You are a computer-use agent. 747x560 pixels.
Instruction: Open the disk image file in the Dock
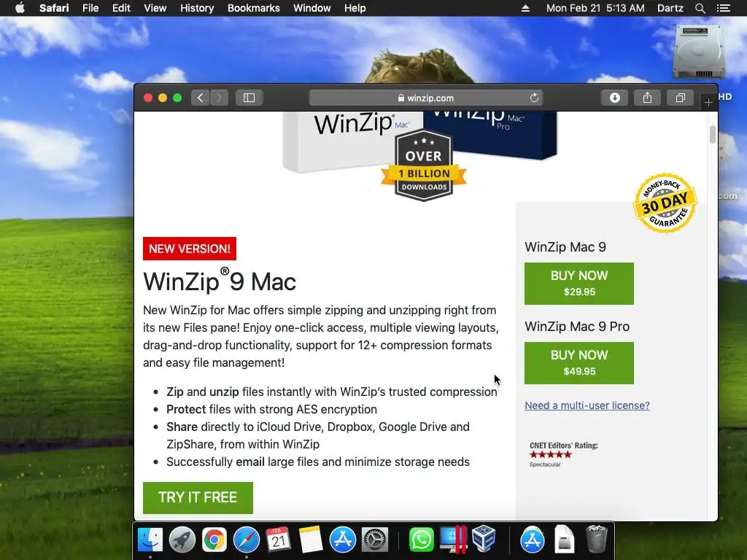tap(564, 539)
